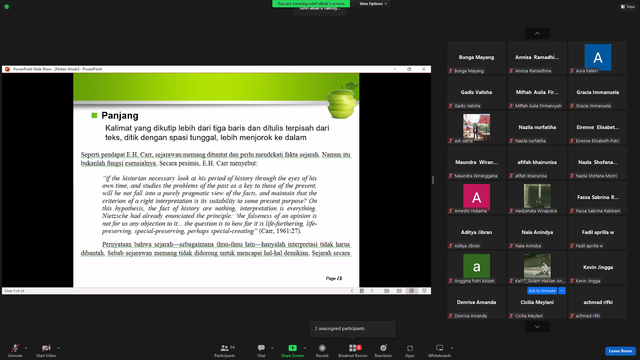Open the Participants panel
The width and height of the screenshot is (640, 360).
(x=224, y=350)
